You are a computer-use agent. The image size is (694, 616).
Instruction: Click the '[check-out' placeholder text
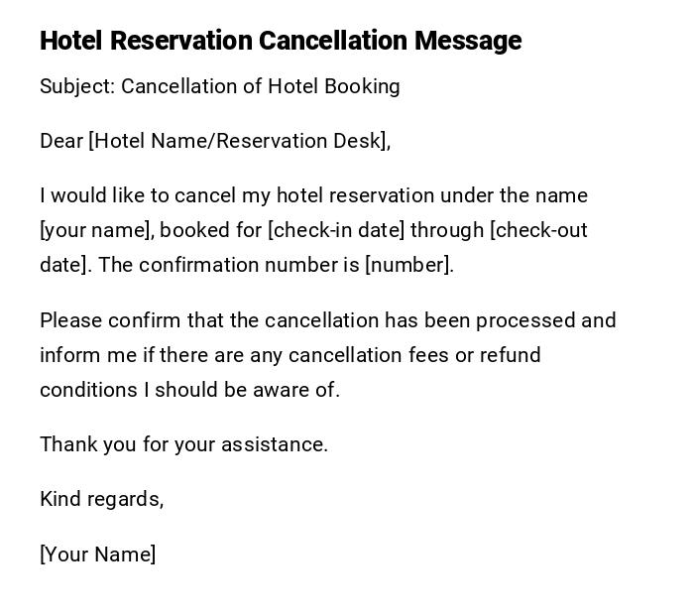538,230
